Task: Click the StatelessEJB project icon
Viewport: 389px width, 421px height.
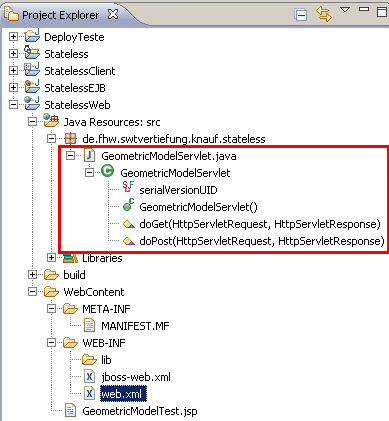Action: [x=32, y=87]
